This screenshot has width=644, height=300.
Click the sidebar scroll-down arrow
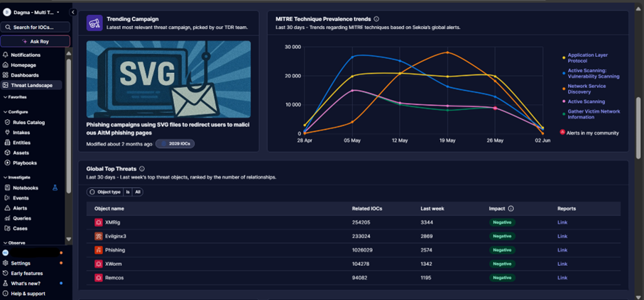(x=69, y=239)
